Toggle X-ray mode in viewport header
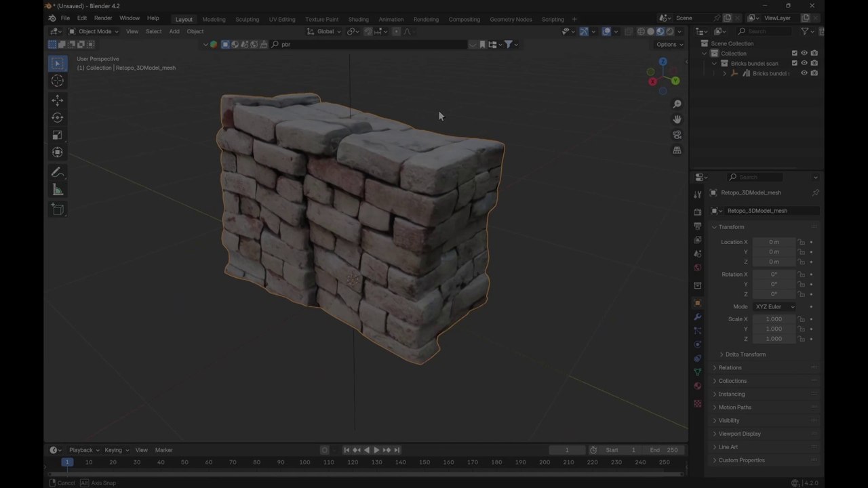The width and height of the screenshot is (868, 488). point(629,31)
